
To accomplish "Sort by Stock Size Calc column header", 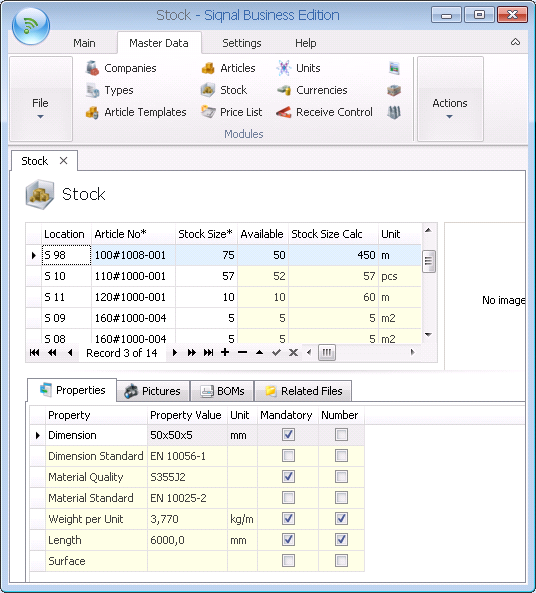I will pyautogui.click(x=333, y=234).
